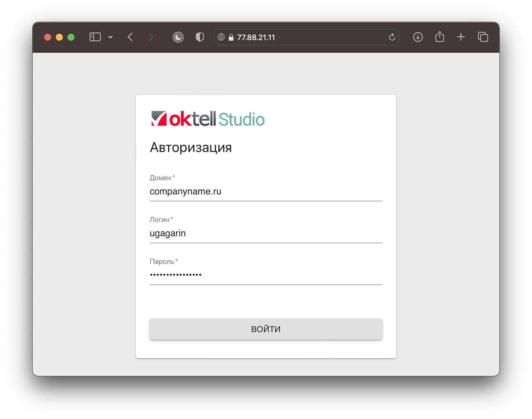
Task: Click the Пароль label text
Action: pyautogui.click(x=164, y=262)
